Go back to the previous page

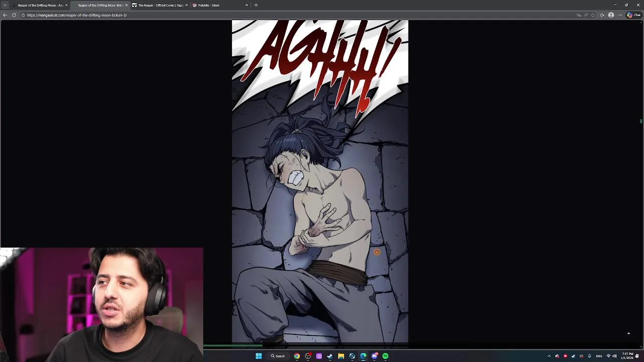[x=5, y=15]
